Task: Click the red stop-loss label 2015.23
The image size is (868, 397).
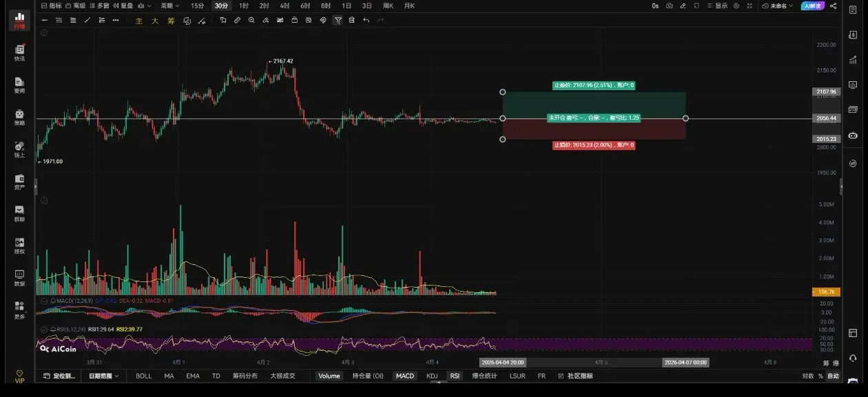Action: click(x=593, y=145)
